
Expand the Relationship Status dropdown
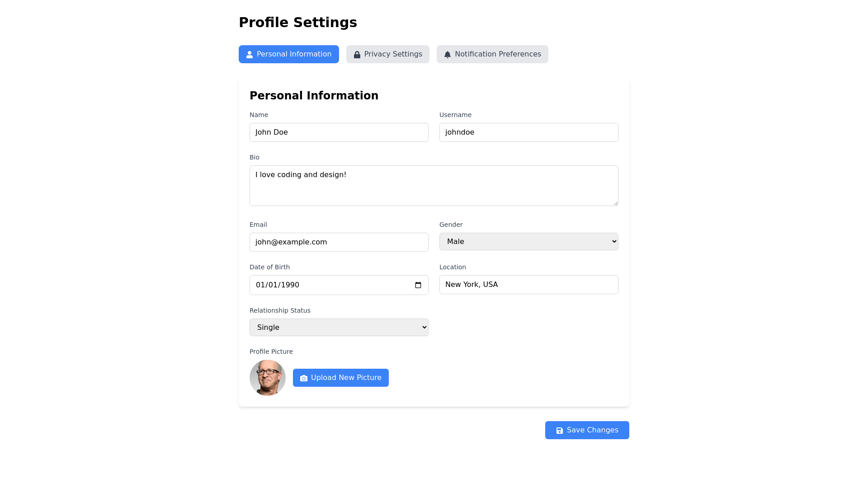coord(339,328)
